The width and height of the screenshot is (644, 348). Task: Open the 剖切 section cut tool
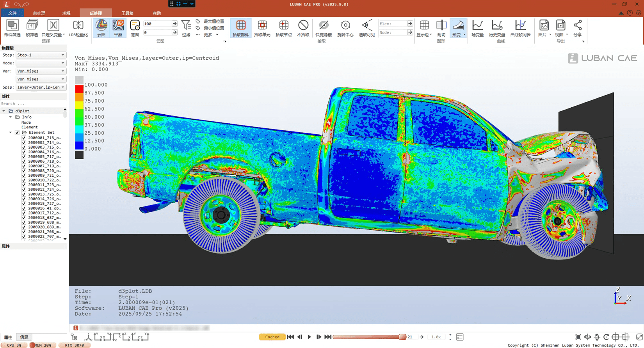click(441, 28)
